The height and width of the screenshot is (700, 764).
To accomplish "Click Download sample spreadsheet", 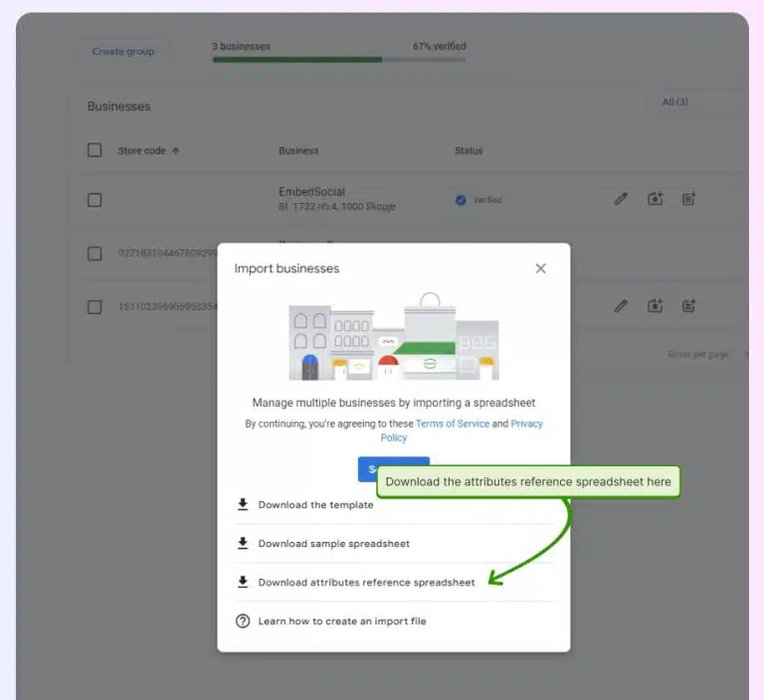I will click(334, 544).
